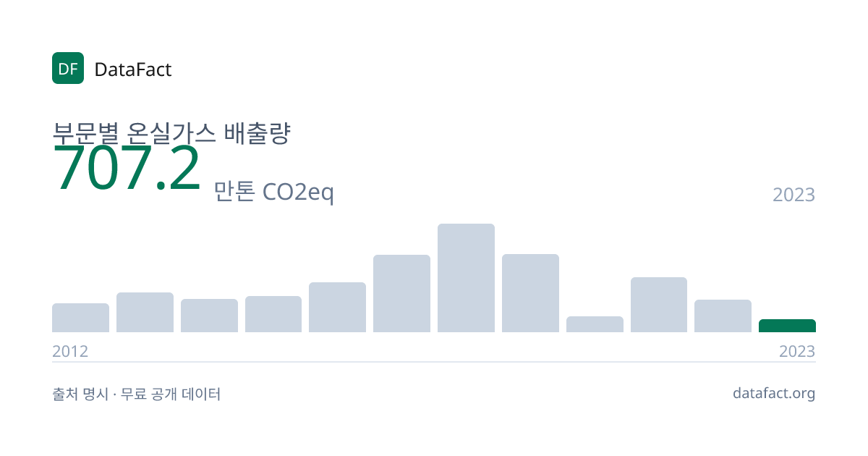The height and width of the screenshot is (456, 868).
Task: Click the 출처 명시 · 무료 공개 데이터 text
Action: pyautogui.click(x=136, y=394)
